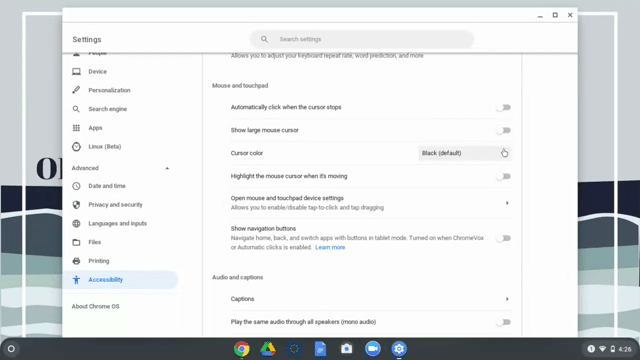Open Linux (Beta) settings
Viewport: 640px width, 360px height.
pyautogui.click(x=105, y=147)
